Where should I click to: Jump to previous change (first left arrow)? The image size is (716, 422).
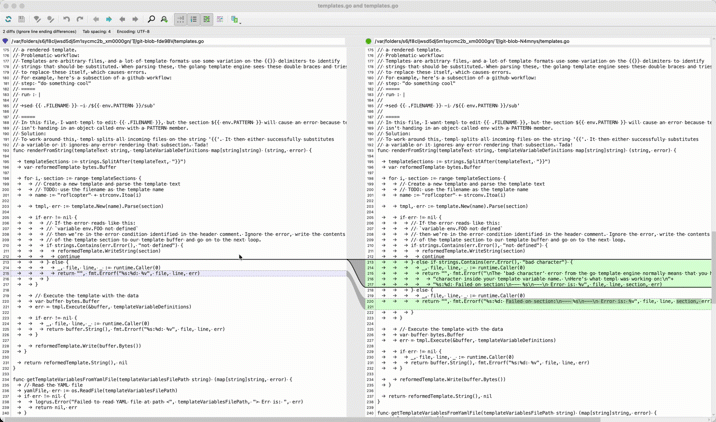tap(96, 19)
